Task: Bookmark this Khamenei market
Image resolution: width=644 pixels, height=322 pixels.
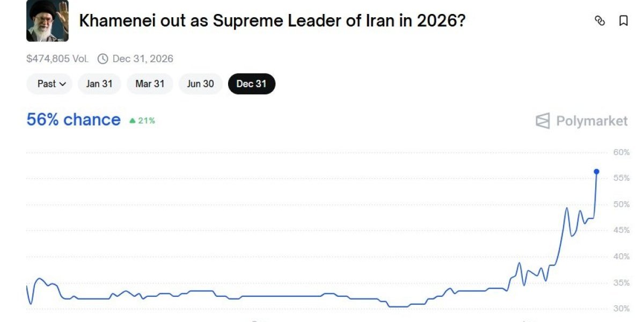Action: (623, 21)
